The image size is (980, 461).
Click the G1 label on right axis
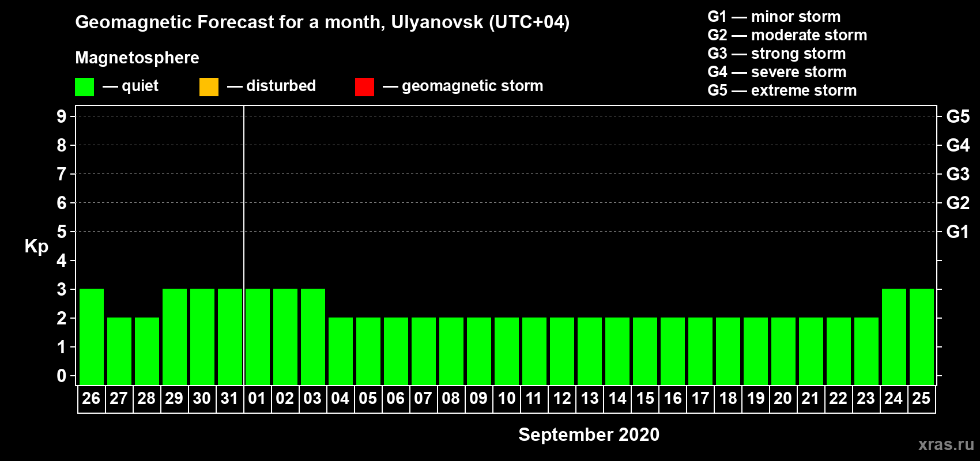pos(958,232)
